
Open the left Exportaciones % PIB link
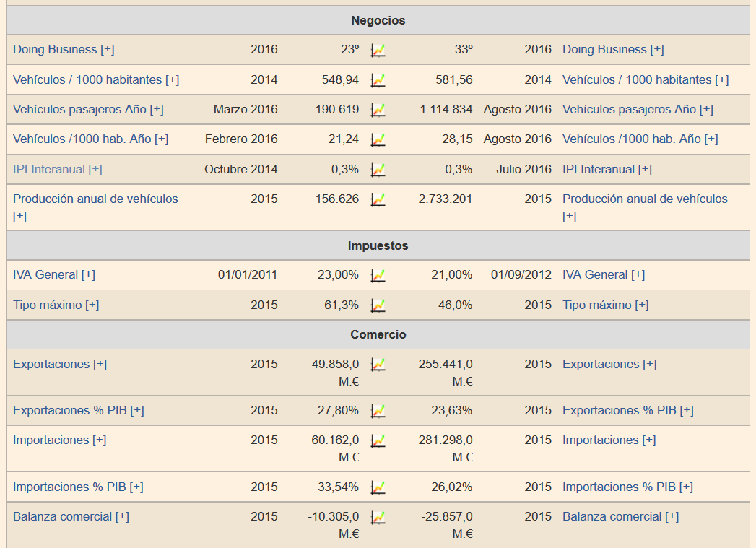(x=70, y=411)
